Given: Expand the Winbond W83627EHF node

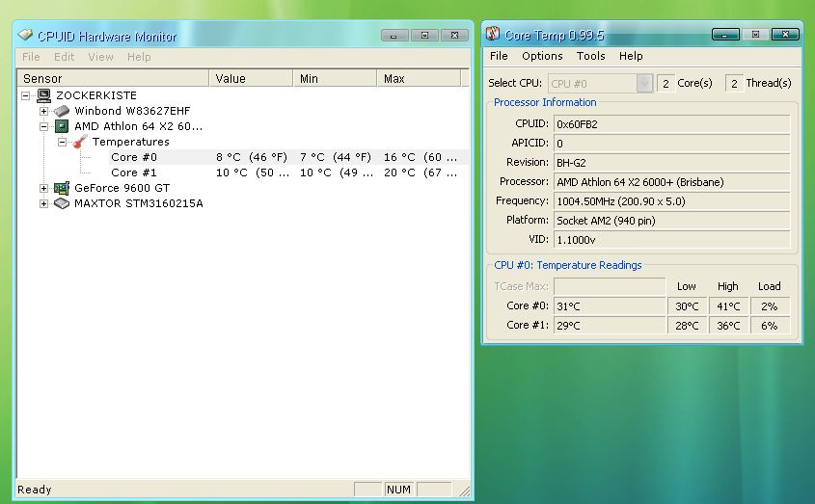Looking at the screenshot, I should point(43,111).
